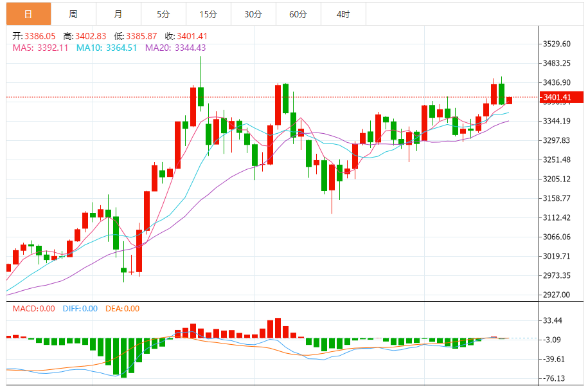588x386 pixels.
Task: Click the 开 open price value 3386.05
Action: (40, 37)
